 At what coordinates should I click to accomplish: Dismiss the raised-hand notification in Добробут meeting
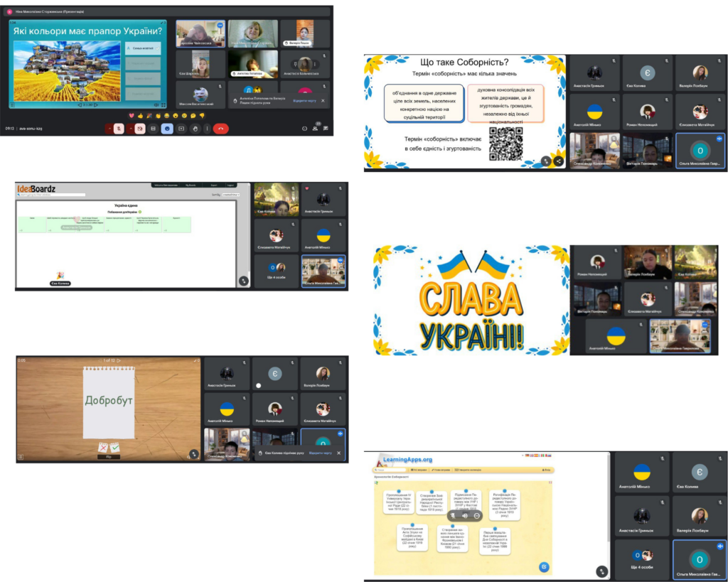pos(339,453)
